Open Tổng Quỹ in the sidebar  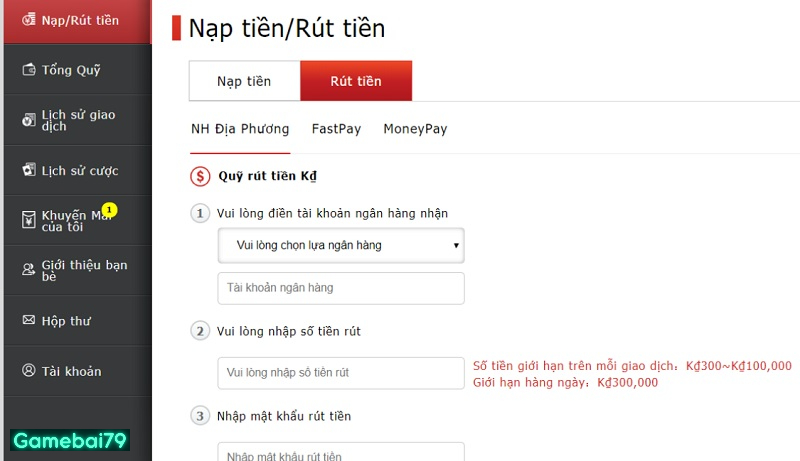pyautogui.click(x=78, y=69)
